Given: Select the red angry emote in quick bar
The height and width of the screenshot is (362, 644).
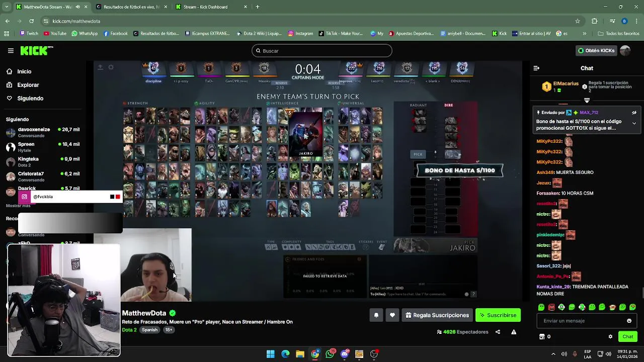Looking at the screenshot, I should 551,307.
